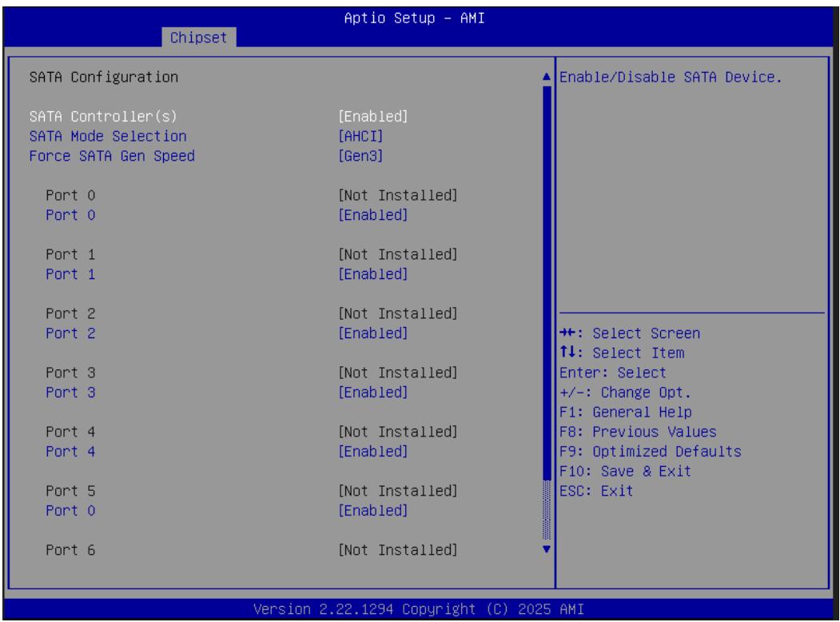This screenshot has width=840, height=622.
Task: Click the vertical scrollbar thumb
Action: tap(547, 283)
